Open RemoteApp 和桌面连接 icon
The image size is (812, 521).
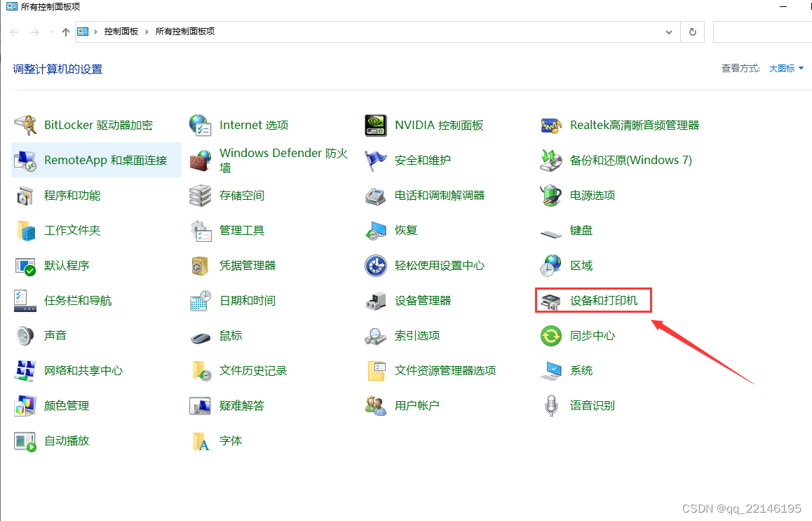[x=25, y=161]
